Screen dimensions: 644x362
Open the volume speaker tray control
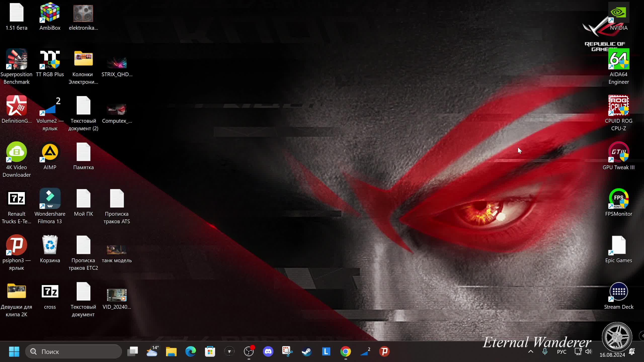pos(589,351)
